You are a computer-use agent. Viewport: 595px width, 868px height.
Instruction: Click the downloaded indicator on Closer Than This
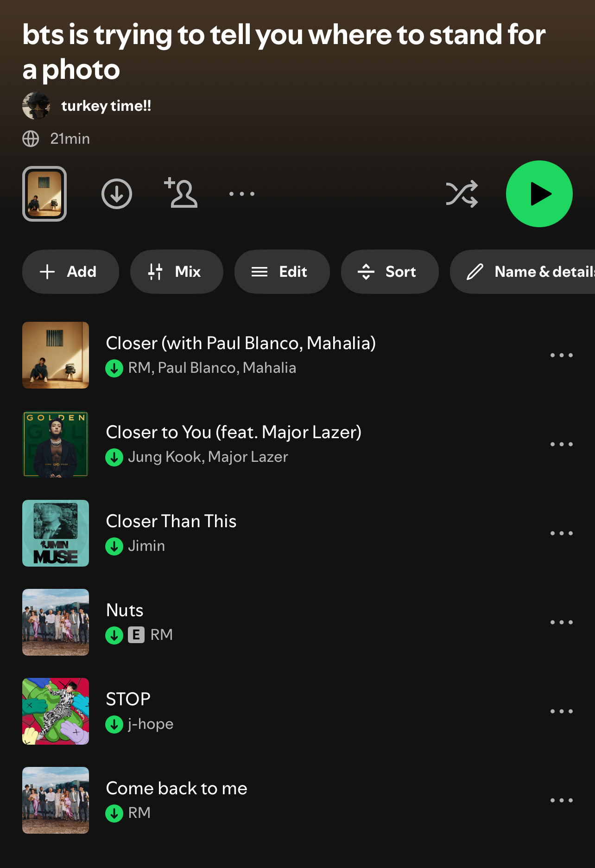tap(114, 546)
